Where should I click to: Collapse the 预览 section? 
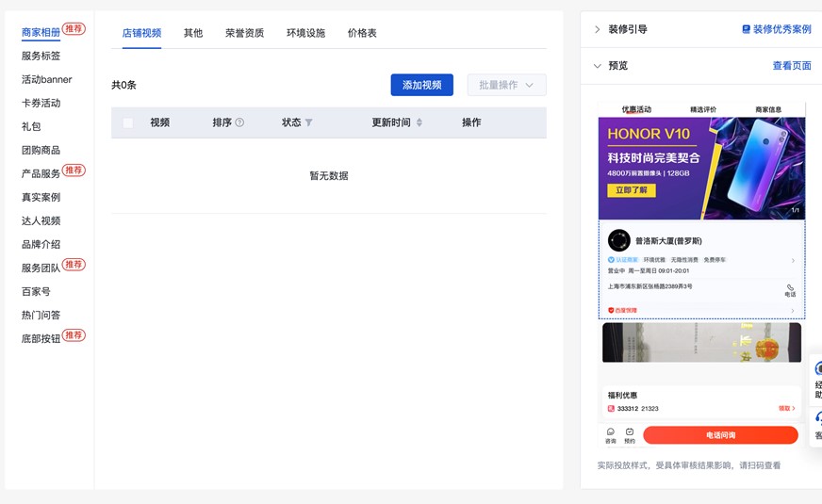[x=598, y=66]
